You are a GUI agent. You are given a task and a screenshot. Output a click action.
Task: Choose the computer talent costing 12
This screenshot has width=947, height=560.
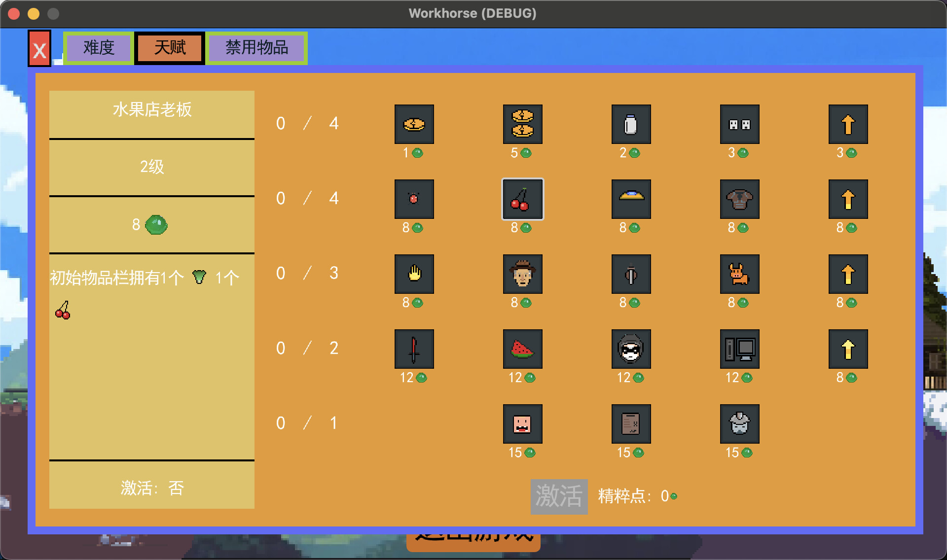pos(739,349)
